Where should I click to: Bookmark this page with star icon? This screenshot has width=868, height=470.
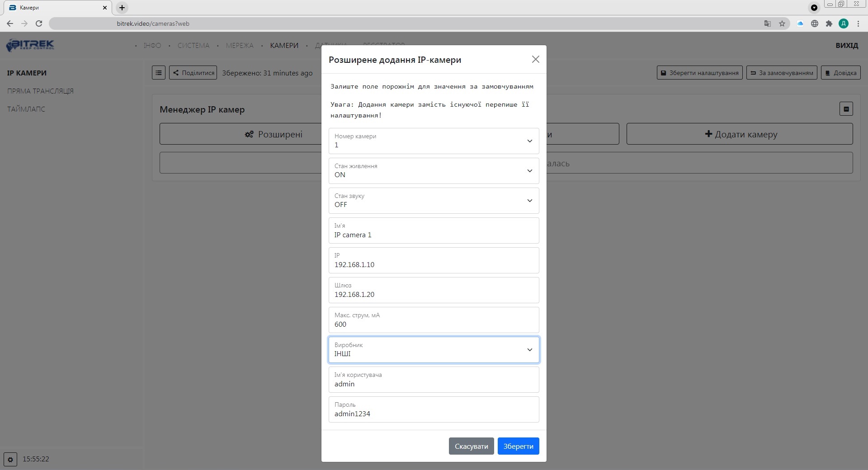coord(782,23)
